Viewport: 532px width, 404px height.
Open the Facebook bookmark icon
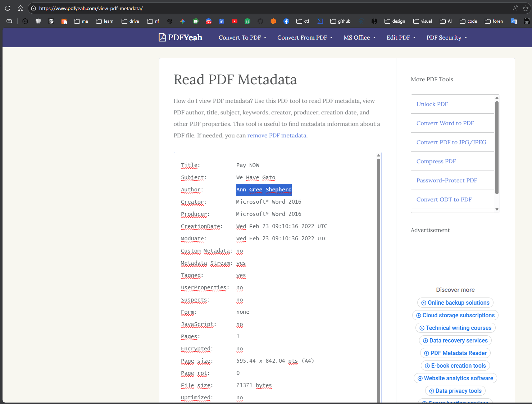[286, 21]
